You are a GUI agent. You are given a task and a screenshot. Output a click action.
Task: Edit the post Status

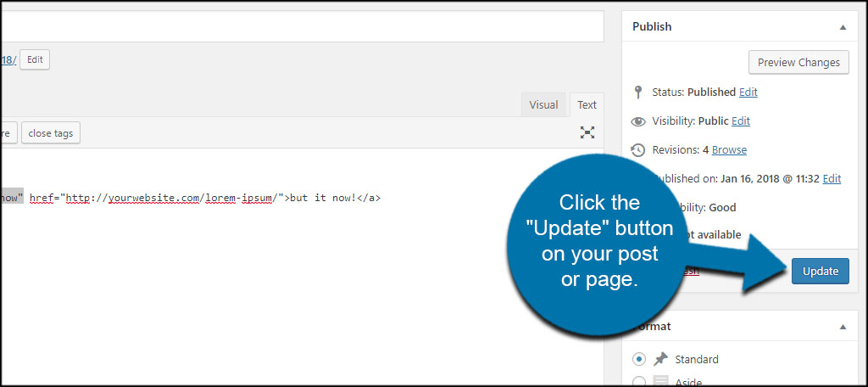[748, 92]
